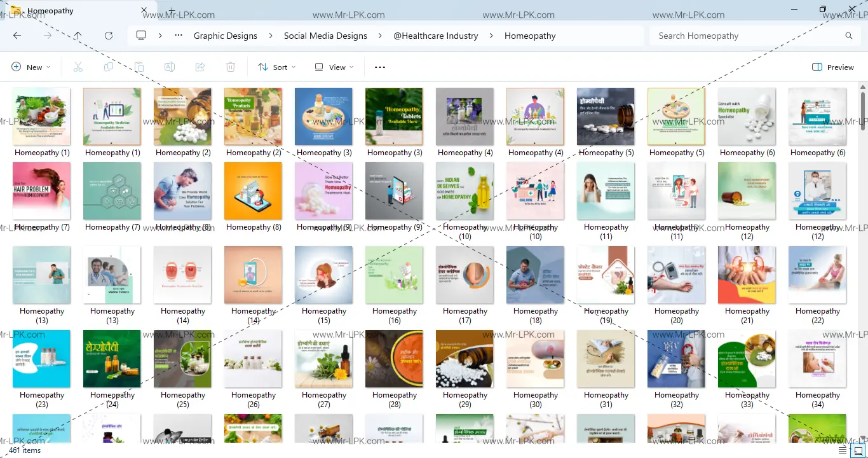Toggle the Preview pane

(832, 67)
